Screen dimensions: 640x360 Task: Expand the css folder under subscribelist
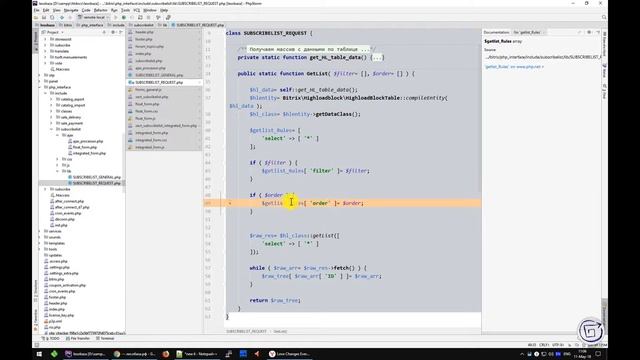click(x=58, y=159)
